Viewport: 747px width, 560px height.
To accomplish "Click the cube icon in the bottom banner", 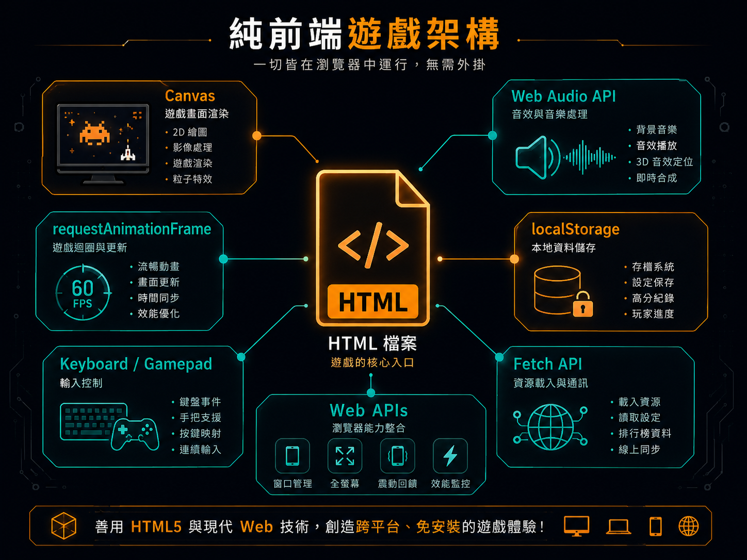I will [x=64, y=526].
